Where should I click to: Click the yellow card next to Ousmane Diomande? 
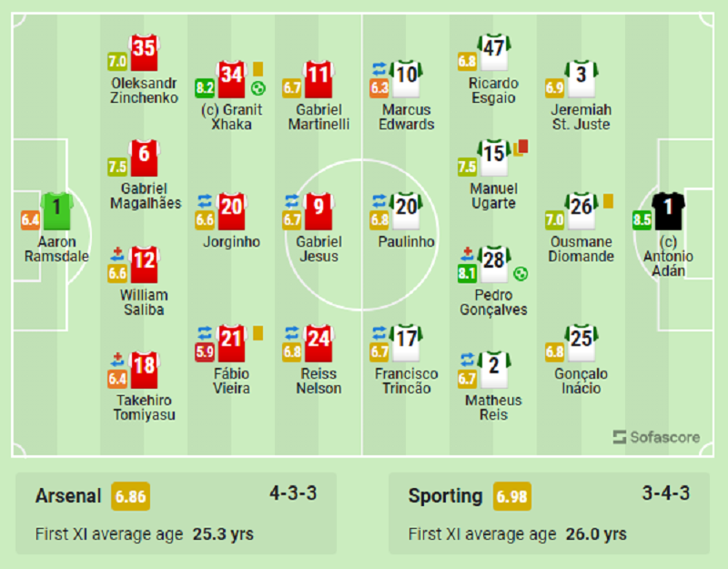pyautogui.click(x=607, y=199)
